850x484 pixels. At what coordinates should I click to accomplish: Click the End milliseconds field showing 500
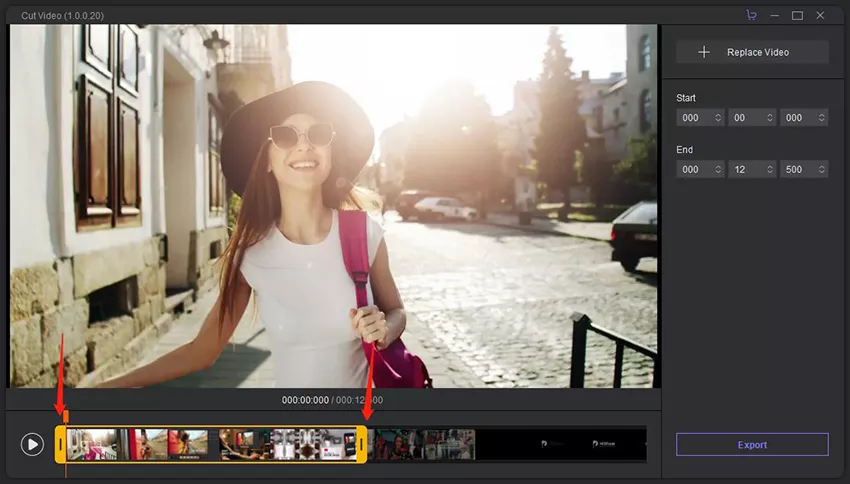(804, 170)
